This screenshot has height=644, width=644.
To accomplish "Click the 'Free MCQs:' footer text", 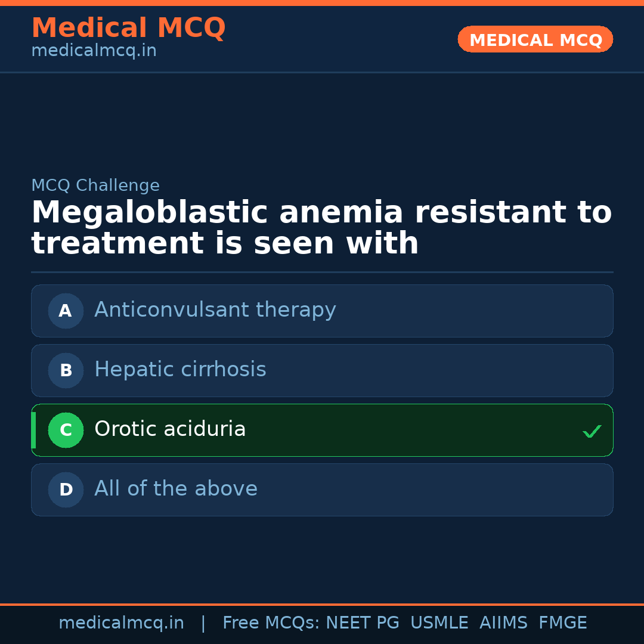I will pyautogui.click(x=271, y=623).
